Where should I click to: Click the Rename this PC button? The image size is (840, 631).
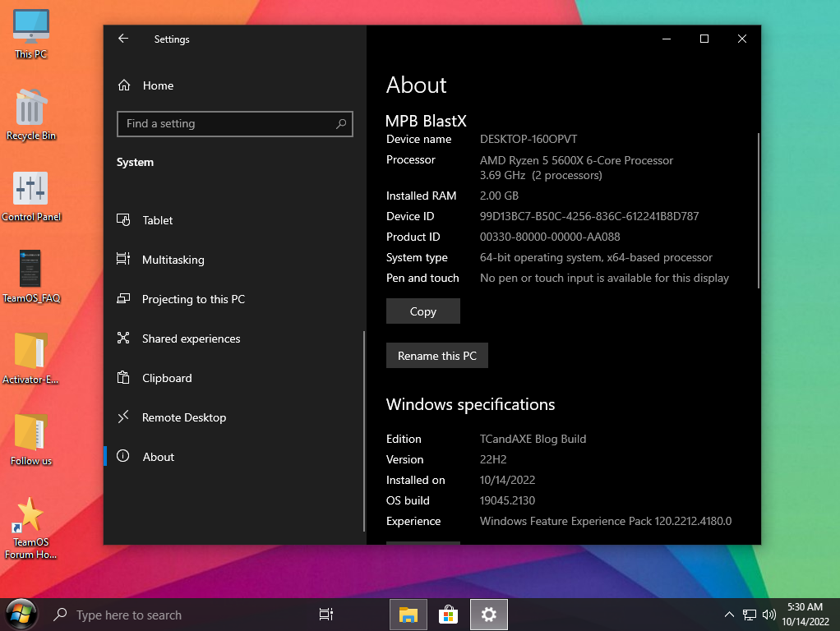[436, 356]
